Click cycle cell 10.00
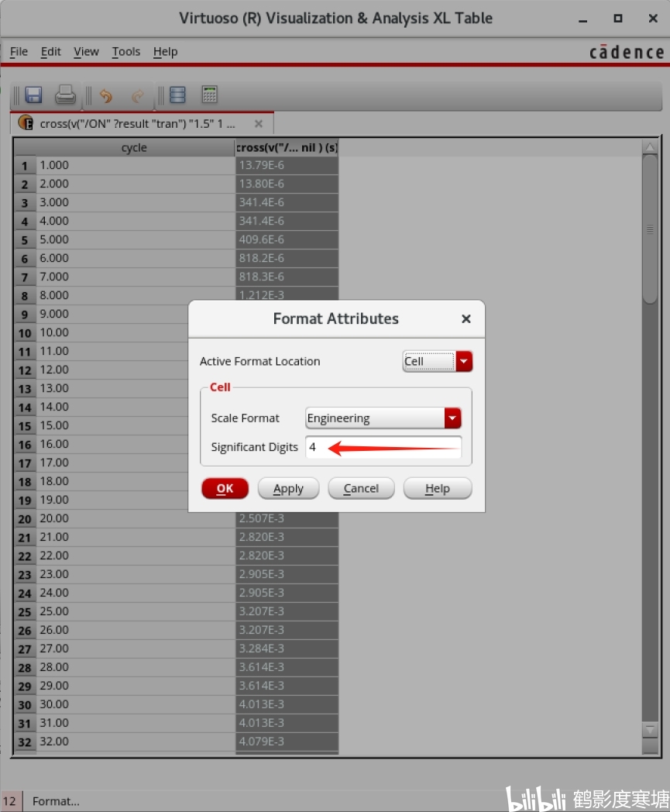This screenshot has height=812, width=670. click(x=112, y=332)
